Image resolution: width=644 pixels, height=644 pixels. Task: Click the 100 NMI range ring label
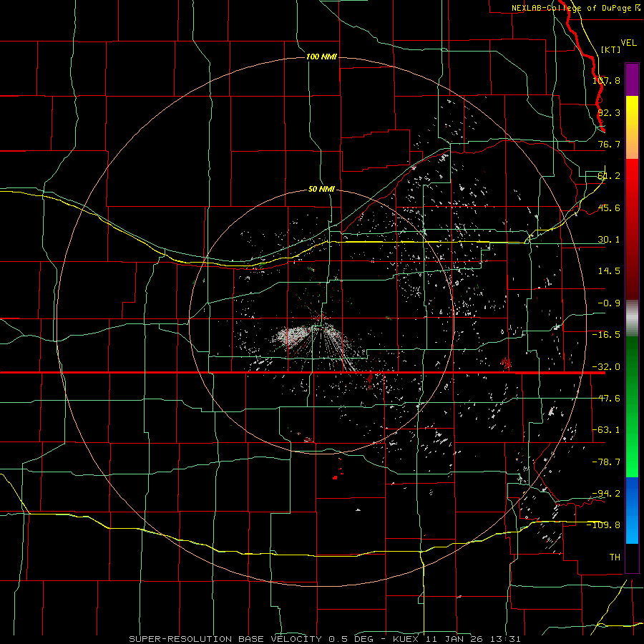click(x=321, y=57)
